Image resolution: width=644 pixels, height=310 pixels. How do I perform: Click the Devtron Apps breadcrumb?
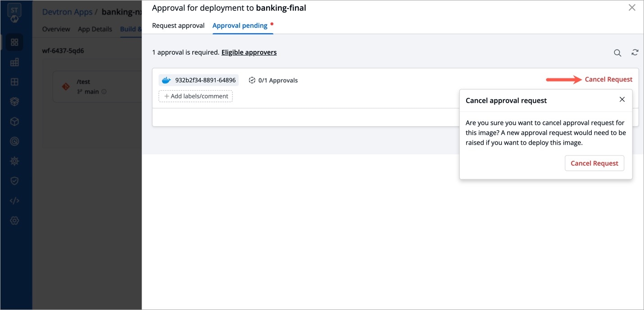tap(67, 12)
